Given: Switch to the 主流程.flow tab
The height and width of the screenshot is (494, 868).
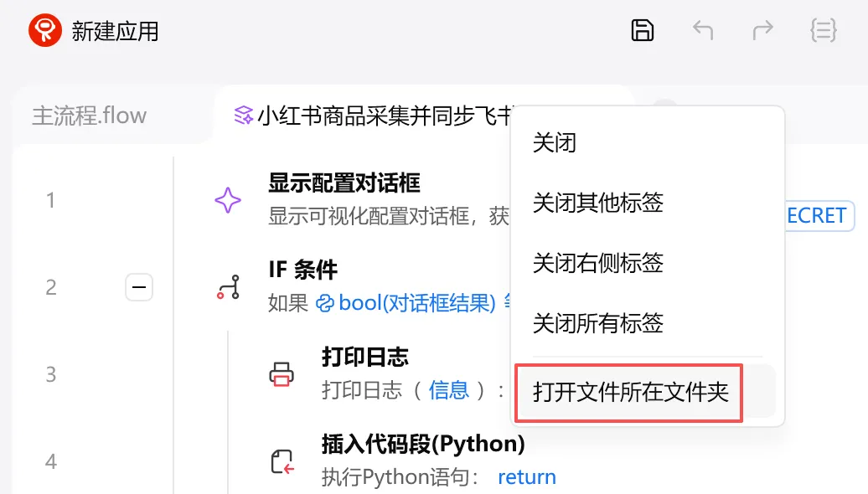Looking at the screenshot, I should tap(90, 116).
